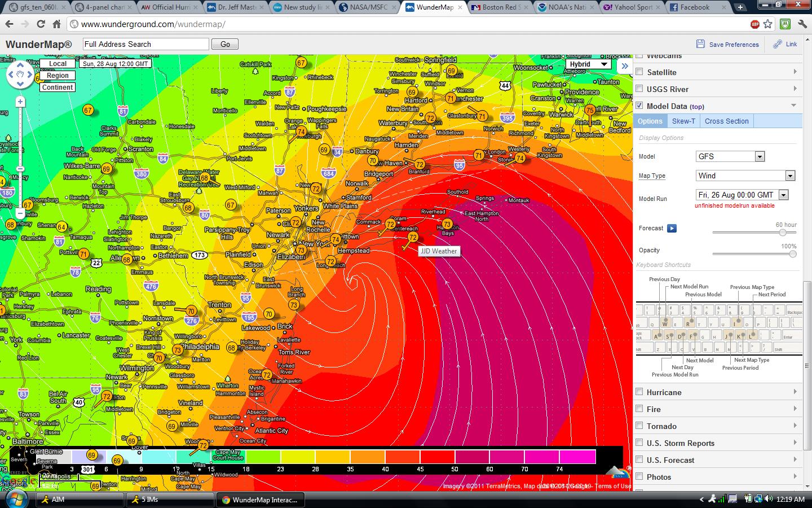Enable the Fire layer checkbox
Image resolution: width=812 pixels, height=508 pixels.
pos(639,409)
